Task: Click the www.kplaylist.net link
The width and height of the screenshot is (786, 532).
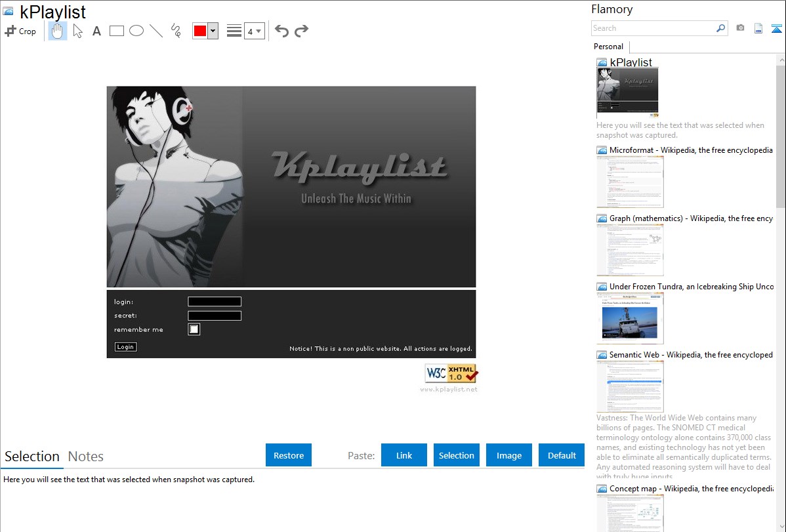Action: pyautogui.click(x=449, y=389)
